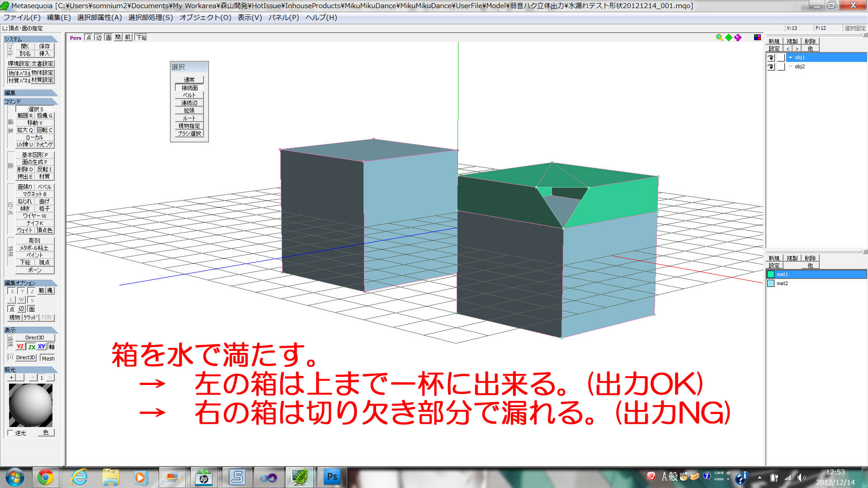868x488 pixels.
Task: Move object up with the < button
Action: click(x=788, y=48)
